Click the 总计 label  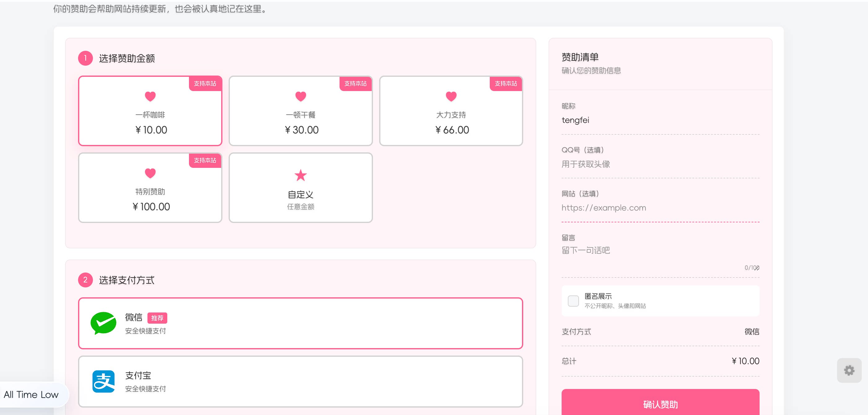click(569, 361)
